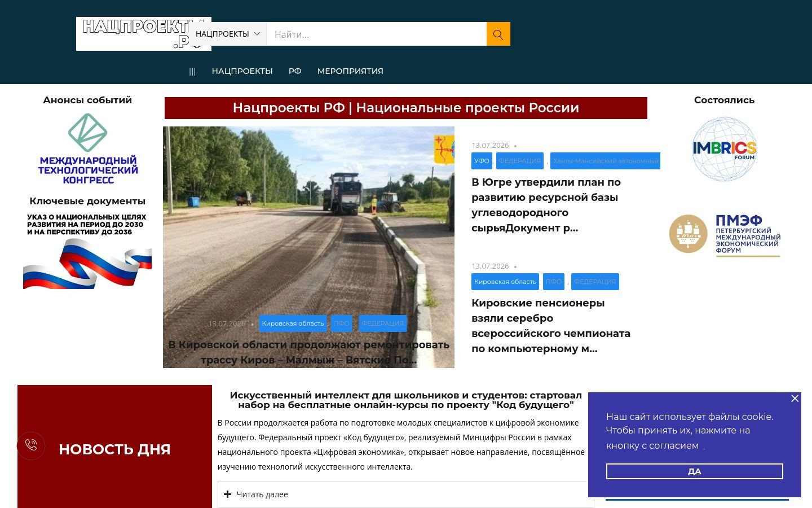
Task: Open Кировские пенсионеры взяли серебро headline
Action: [x=551, y=326]
